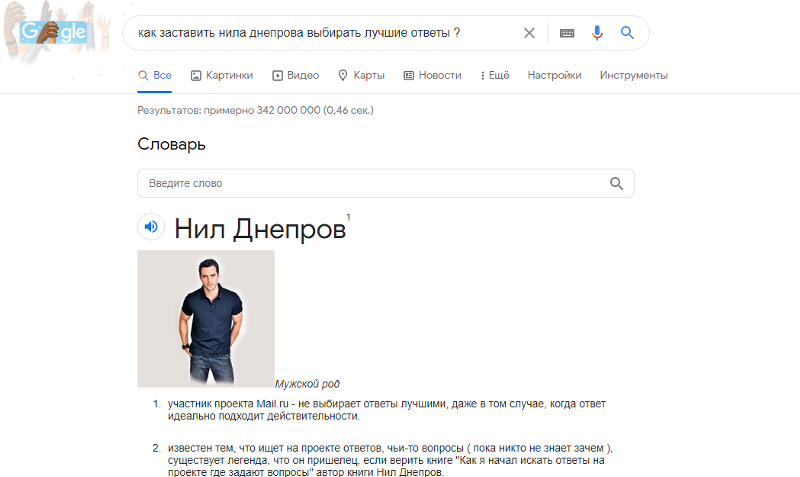This screenshot has height=477, width=800.
Task: Click the results count text
Action: (255, 110)
